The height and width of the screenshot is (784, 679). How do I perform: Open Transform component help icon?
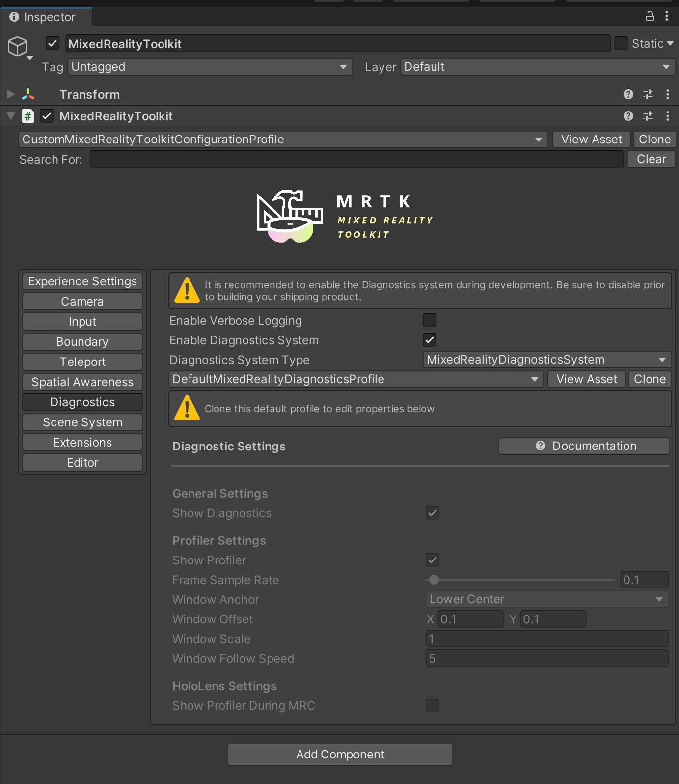(628, 94)
